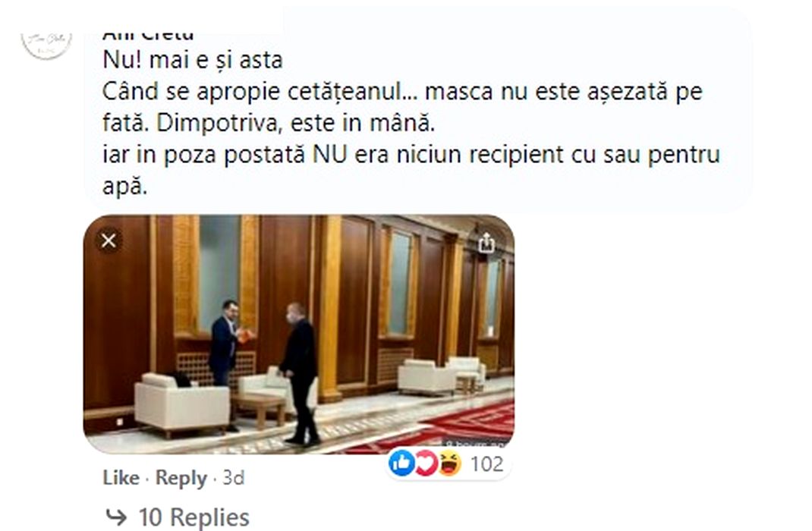Click the blue thumbs-up reaction icon
This screenshot has width=812, height=531.
402,463
